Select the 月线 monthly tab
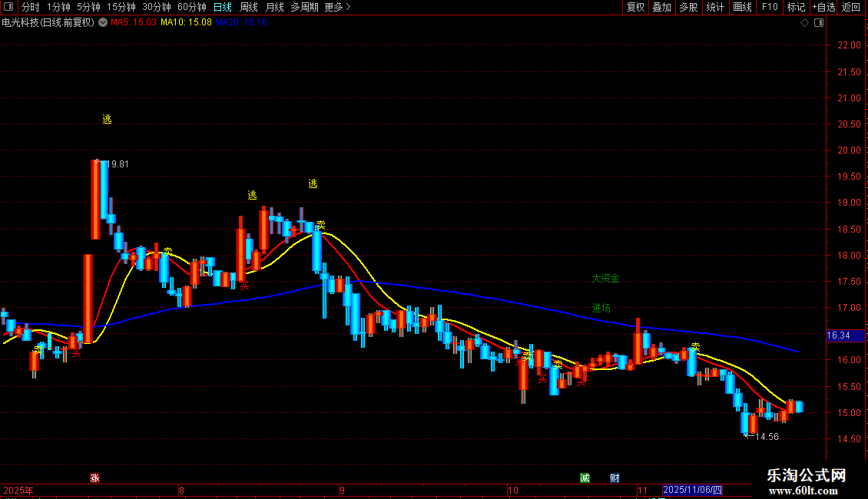868x499 pixels. [274, 7]
